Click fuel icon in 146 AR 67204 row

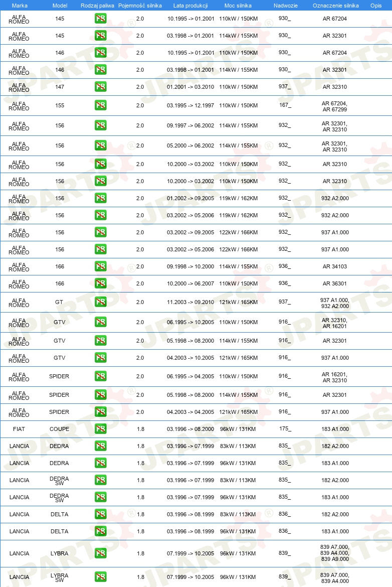(x=101, y=53)
